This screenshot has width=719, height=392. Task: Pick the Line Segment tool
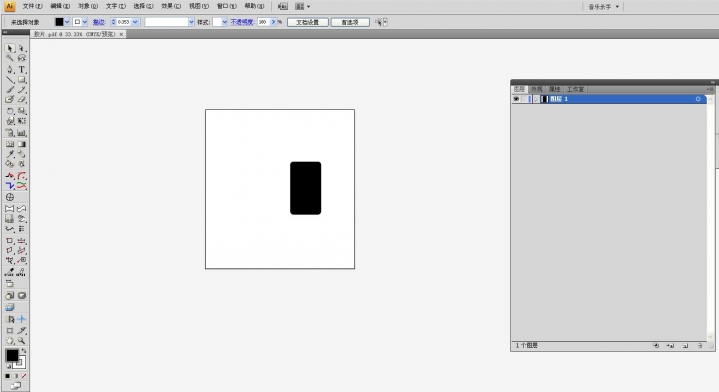point(10,80)
